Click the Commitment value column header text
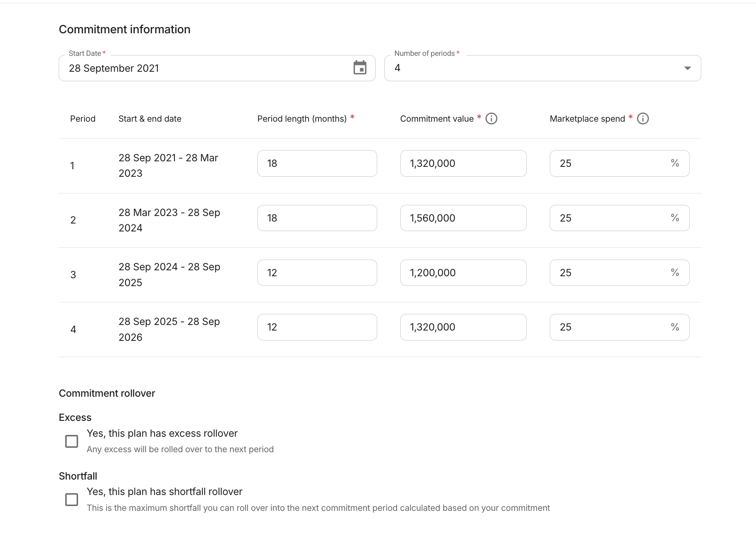Image resolution: width=756 pixels, height=539 pixels. (437, 119)
